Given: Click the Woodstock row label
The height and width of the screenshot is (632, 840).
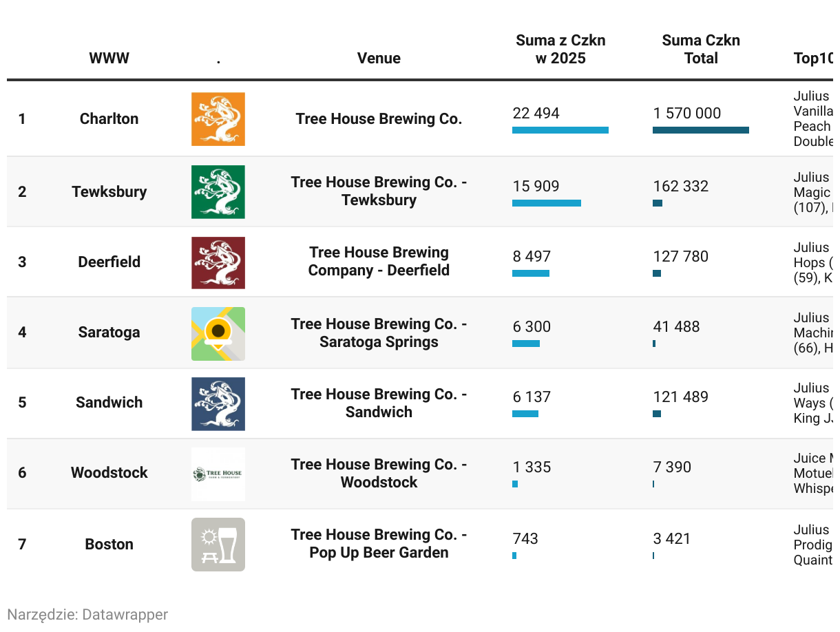Looking at the screenshot, I should click(x=109, y=473).
